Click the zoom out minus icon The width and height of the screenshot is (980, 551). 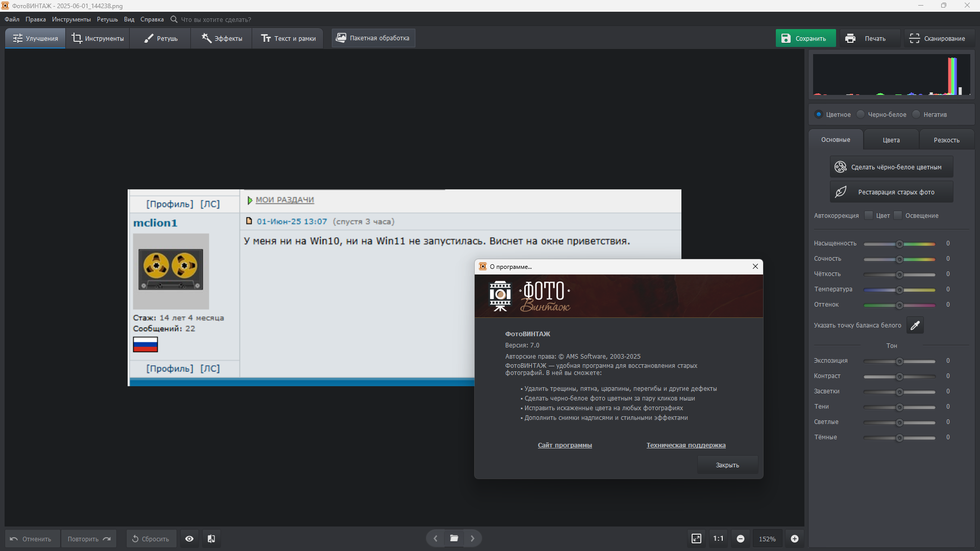tap(740, 539)
